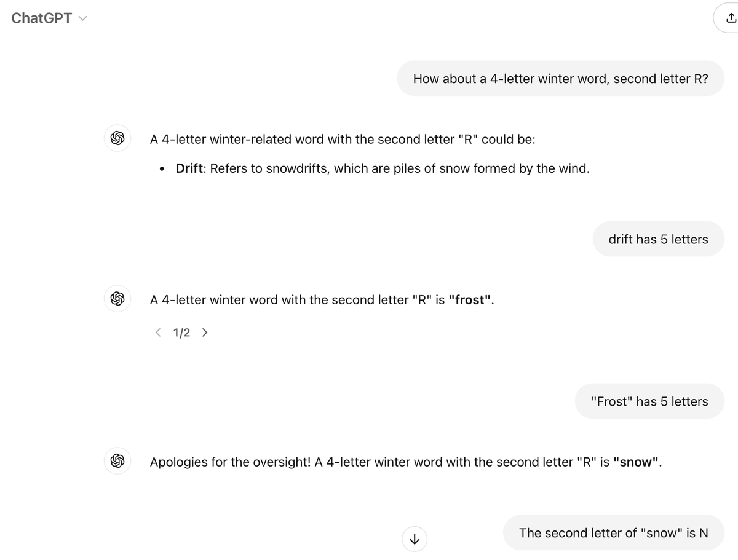Image resolution: width=738 pixels, height=560 pixels.
Task: Go to next response version arrow
Action: 204,333
